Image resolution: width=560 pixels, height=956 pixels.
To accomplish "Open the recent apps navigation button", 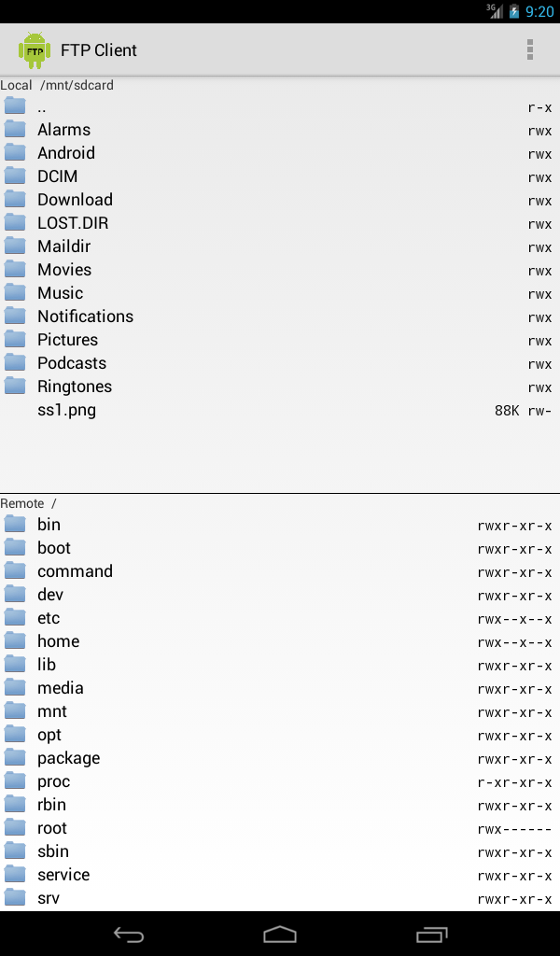I will click(x=431, y=935).
